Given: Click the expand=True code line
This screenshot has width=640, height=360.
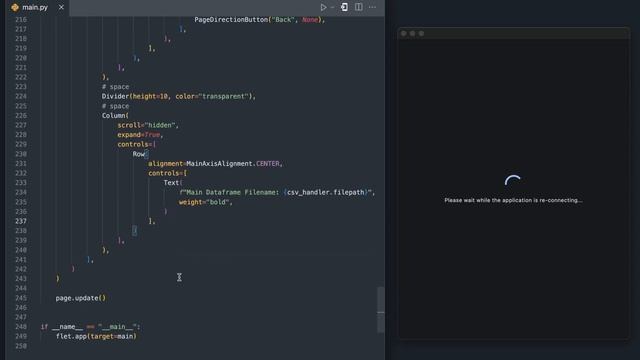Looking at the screenshot, I should pyautogui.click(x=140, y=135).
